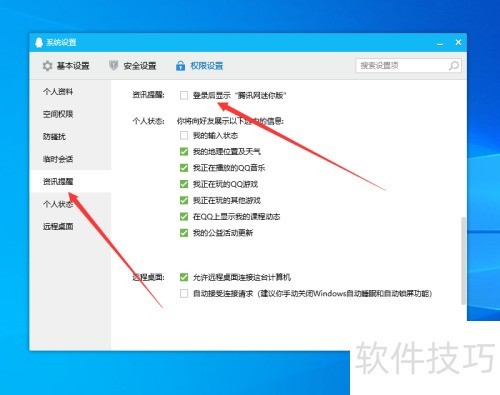500x395 pixels.
Task: Focus the 搜索设置项 search box
Action: pyautogui.click(x=408, y=66)
